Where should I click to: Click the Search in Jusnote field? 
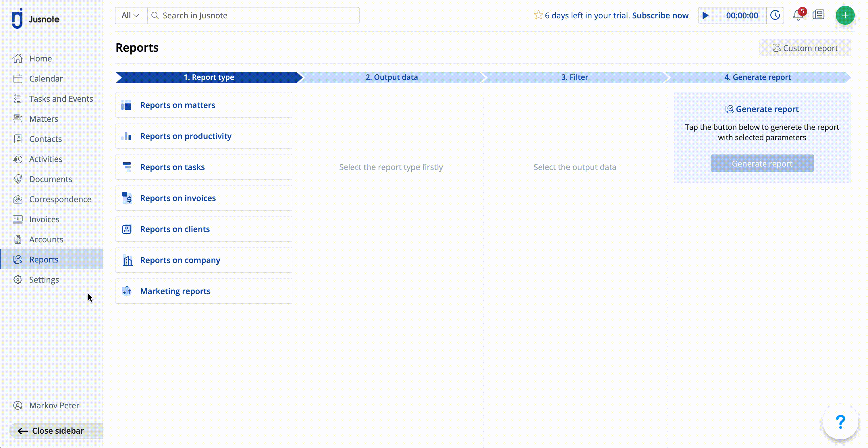[x=253, y=15]
